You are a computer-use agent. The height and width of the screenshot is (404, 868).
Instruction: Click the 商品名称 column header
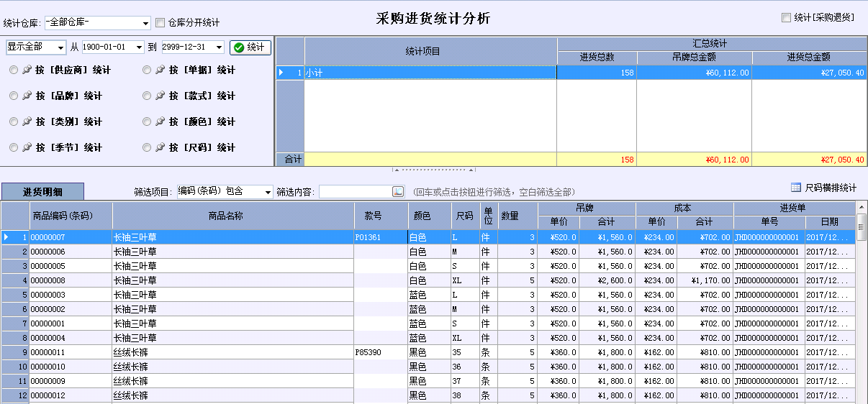coord(233,216)
